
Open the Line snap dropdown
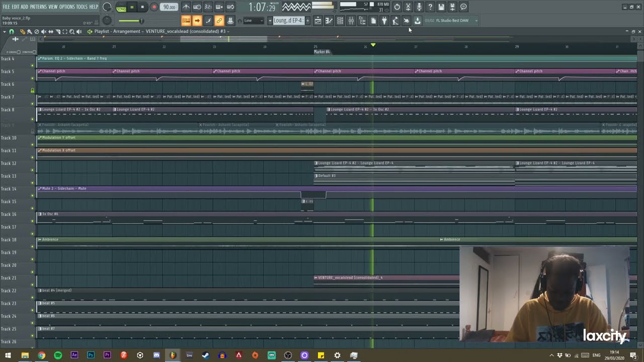click(x=254, y=21)
